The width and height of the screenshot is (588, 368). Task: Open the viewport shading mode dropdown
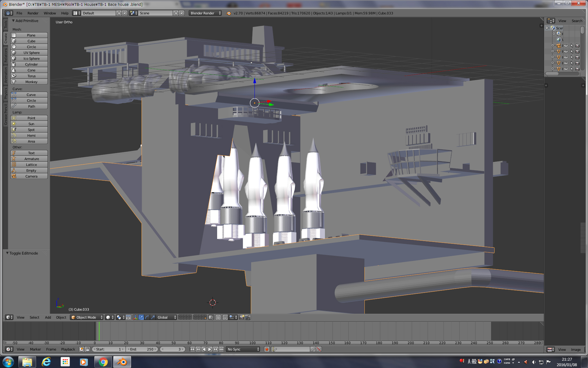click(x=110, y=317)
